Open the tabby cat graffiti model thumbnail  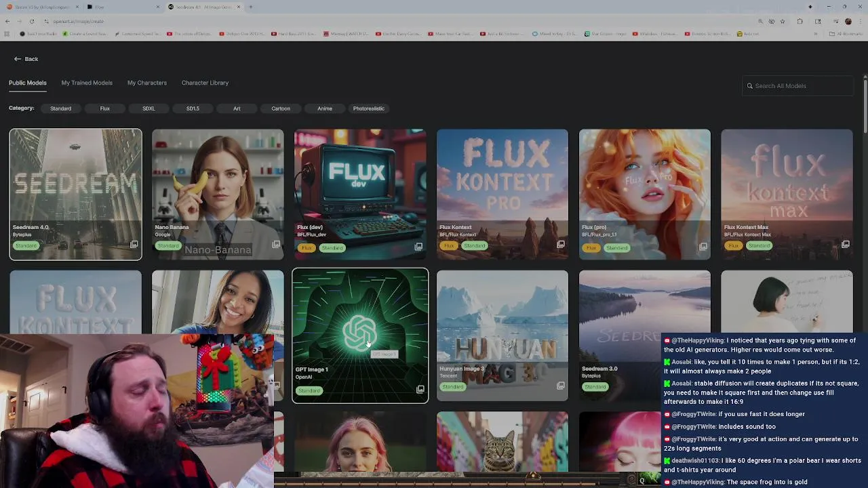point(502,441)
